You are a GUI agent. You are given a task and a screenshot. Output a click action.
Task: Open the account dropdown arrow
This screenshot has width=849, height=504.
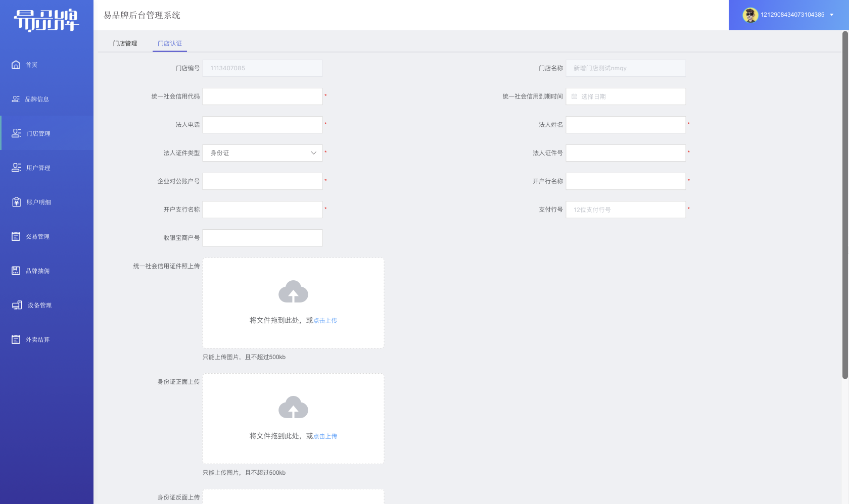click(x=832, y=15)
